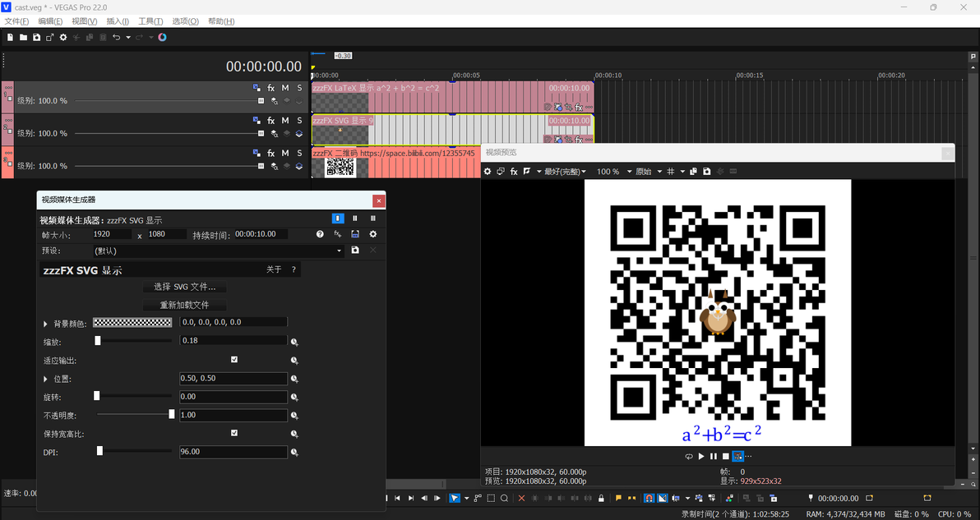This screenshot has height=520, width=980.
Task: Uncheck the 保持宽高比 checkbox
Action: (234, 433)
